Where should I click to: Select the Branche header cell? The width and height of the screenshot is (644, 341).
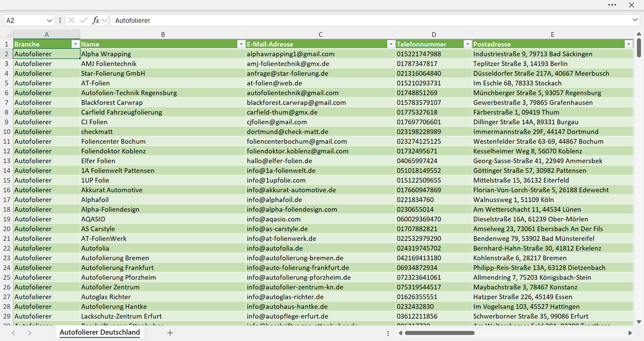47,44
